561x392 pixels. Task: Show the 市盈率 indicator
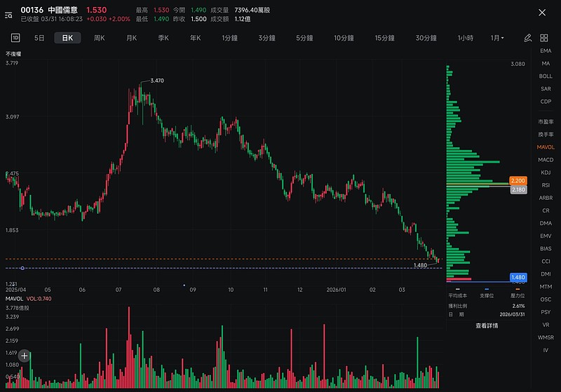click(x=546, y=121)
